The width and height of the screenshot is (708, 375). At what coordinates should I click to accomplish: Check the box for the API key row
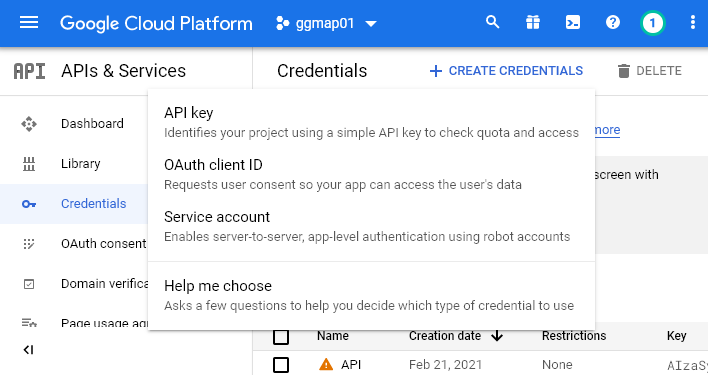pos(281,365)
